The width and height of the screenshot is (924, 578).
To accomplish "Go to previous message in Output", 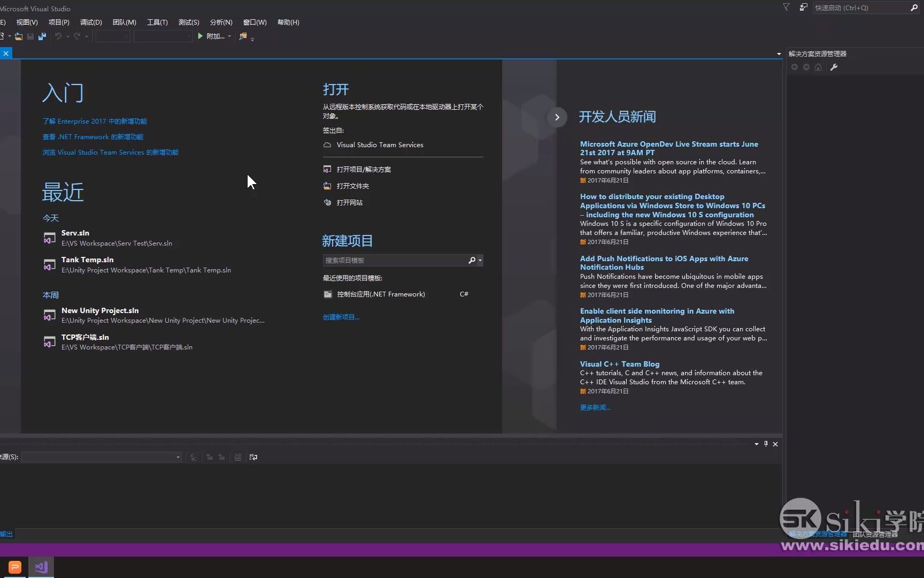I will point(210,457).
